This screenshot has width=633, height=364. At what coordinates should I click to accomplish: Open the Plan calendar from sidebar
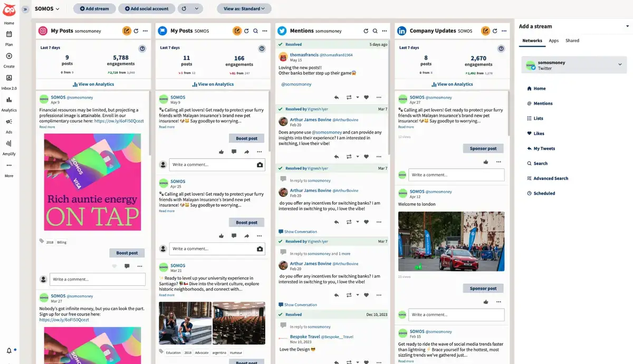click(8, 37)
